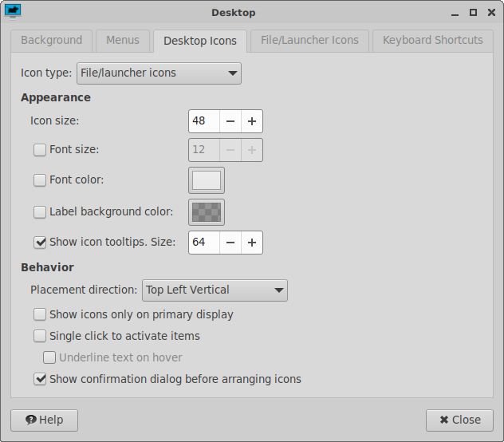Select the Desktop Icons tab
The height and width of the screenshot is (442, 504).
200,41
